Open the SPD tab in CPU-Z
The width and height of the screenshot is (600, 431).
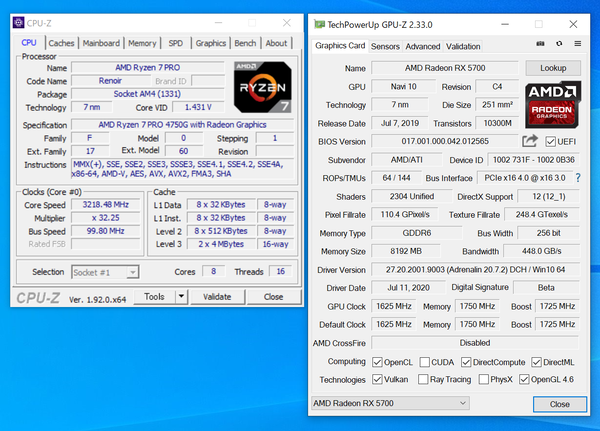[x=176, y=43]
